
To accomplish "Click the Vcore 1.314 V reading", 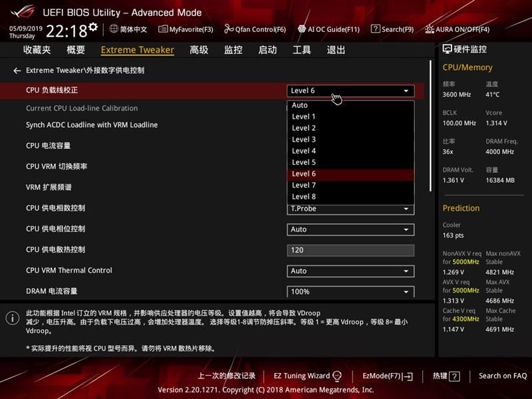I will (x=496, y=123).
